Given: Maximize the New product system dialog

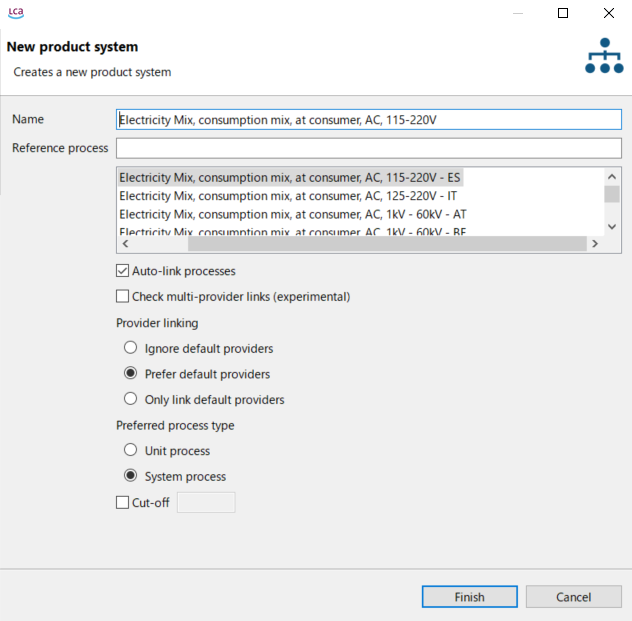Looking at the screenshot, I should (x=563, y=13).
